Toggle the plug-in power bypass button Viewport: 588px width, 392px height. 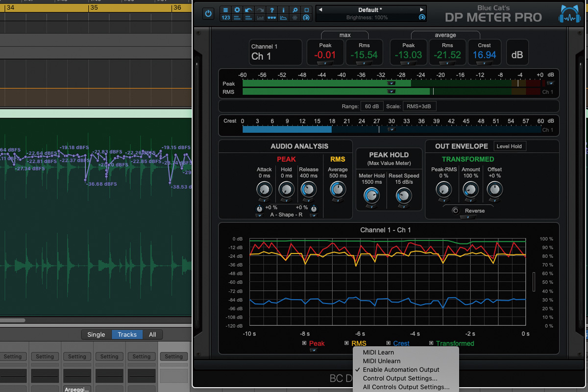click(x=208, y=14)
